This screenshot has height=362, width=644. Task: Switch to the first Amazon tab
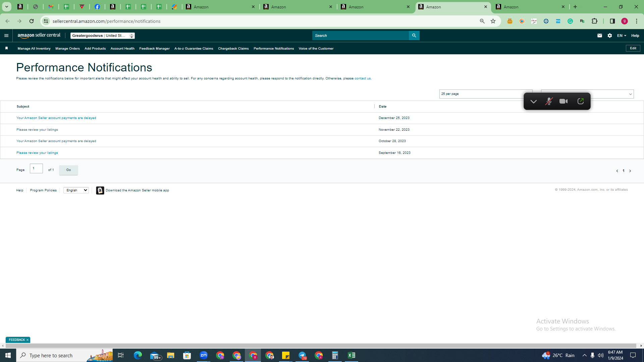click(x=221, y=7)
